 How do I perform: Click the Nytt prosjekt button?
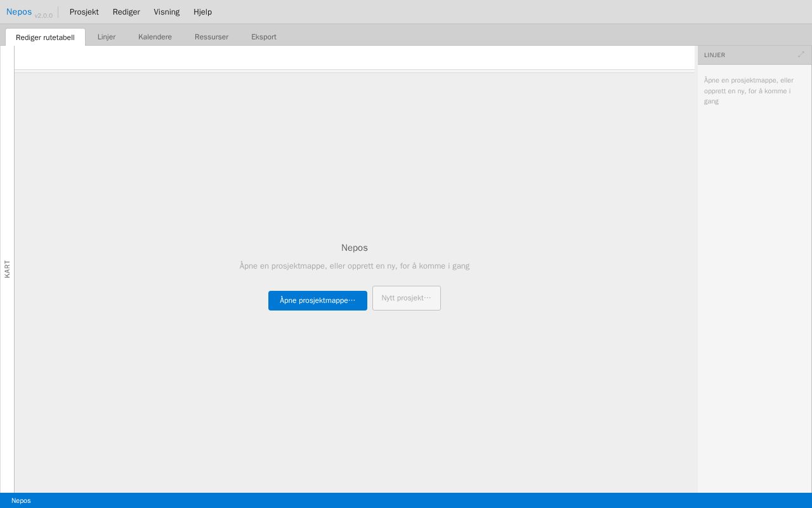pos(407,298)
